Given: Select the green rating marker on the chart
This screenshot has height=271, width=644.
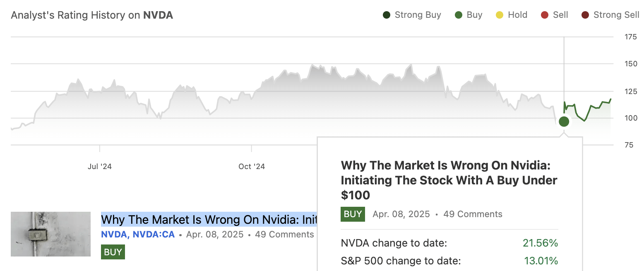Looking at the screenshot, I should [564, 122].
